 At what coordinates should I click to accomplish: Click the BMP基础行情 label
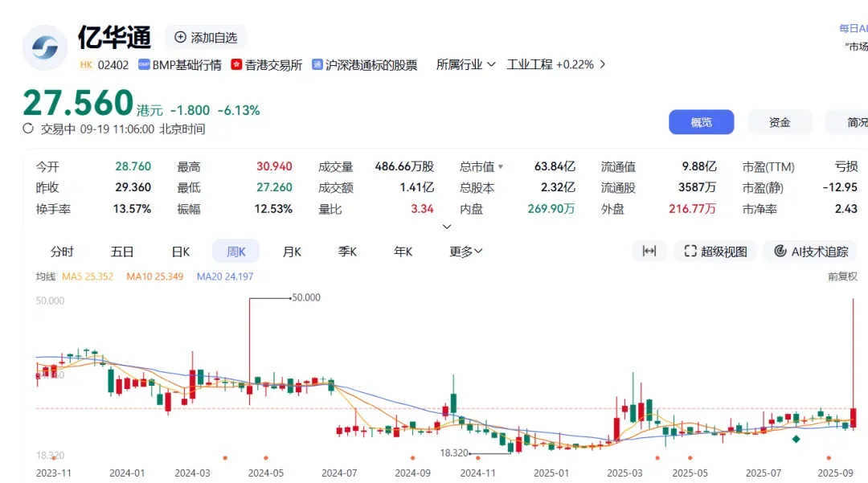[x=180, y=65]
